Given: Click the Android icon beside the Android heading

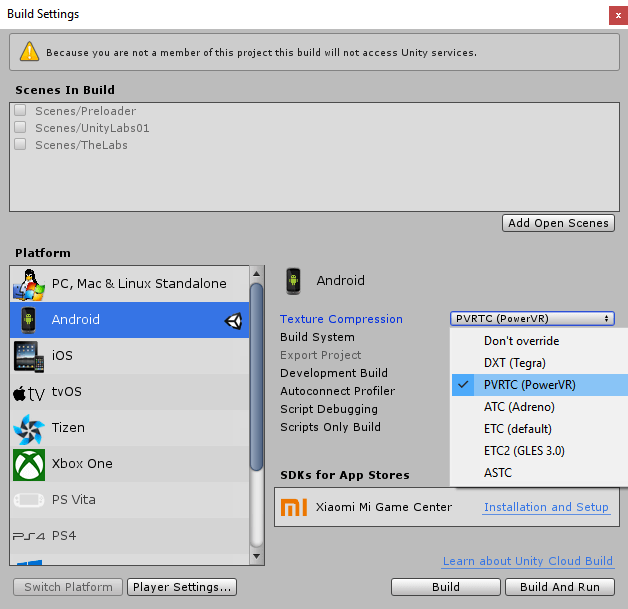Looking at the screenshot, I should 294,281.
